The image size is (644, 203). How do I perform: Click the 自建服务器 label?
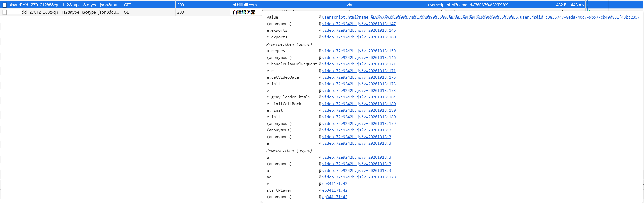pos(244,12)
